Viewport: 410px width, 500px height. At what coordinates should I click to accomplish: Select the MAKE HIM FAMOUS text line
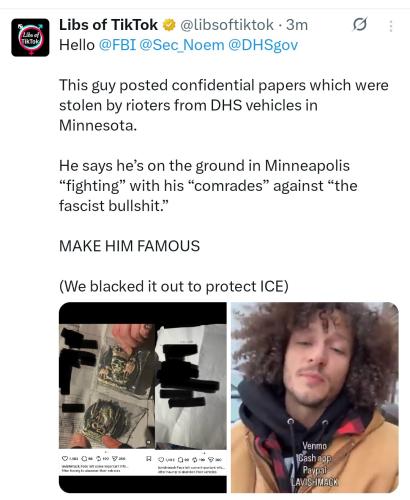tap(129, 246)
